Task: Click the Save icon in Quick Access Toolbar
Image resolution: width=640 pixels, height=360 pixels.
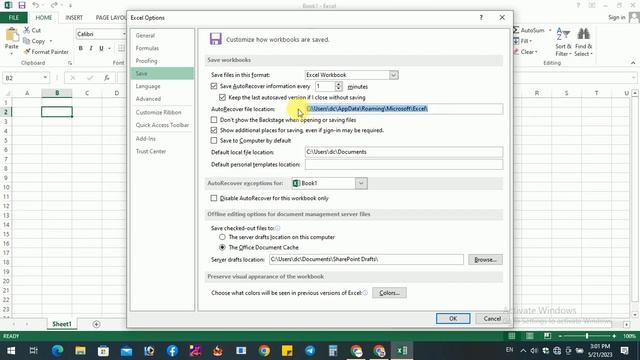Action: 22,5
